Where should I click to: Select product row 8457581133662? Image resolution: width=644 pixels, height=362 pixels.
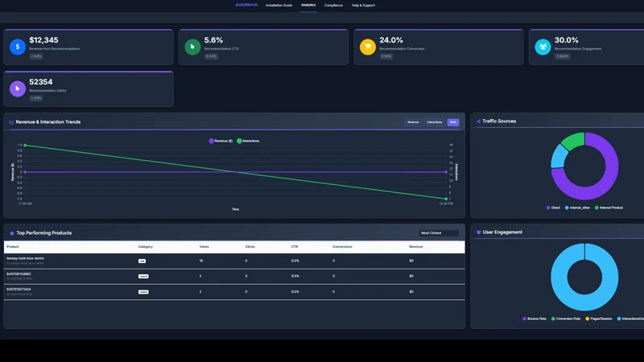pyautogui.click(x=234, y=276)
